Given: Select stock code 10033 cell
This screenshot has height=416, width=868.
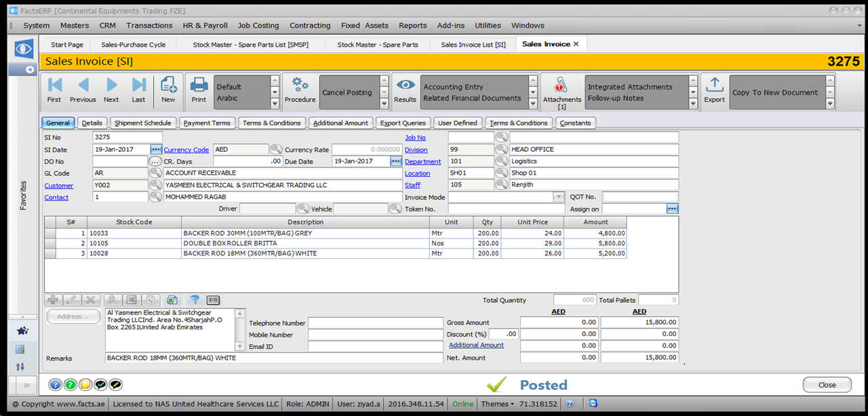Looking at the screenshot, I should [x=134, y=233].
